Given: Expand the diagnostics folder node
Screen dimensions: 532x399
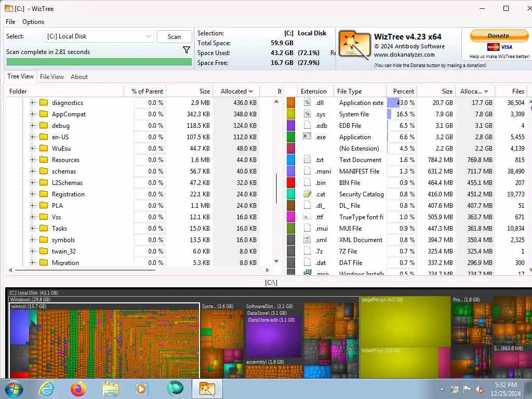Looking at the screenshot, I should pyautogui.click(x=33, y=102).
